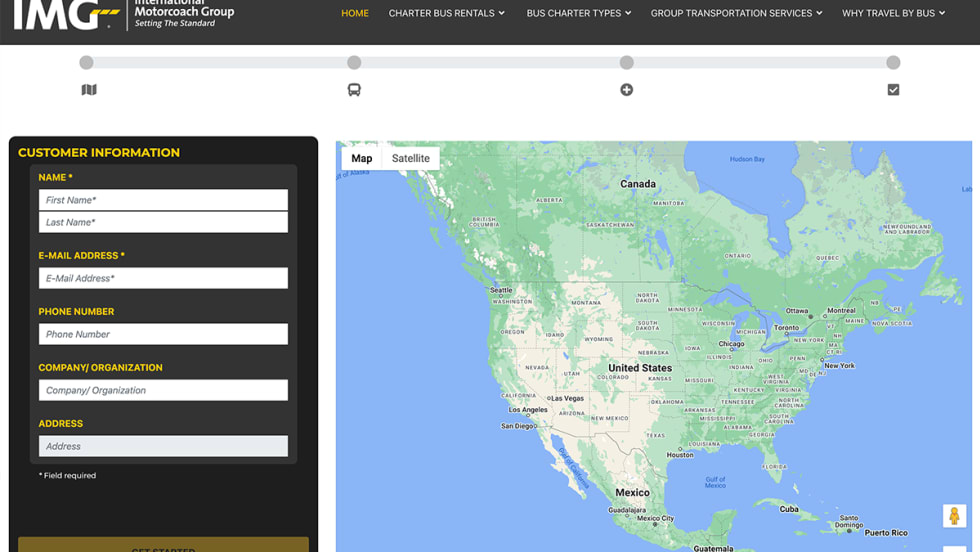The image size is (980, 552).
Task: Open Why Travel By Bus menu
Action: click(893, 14)
